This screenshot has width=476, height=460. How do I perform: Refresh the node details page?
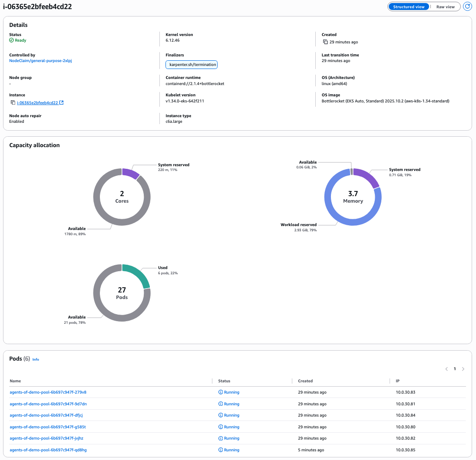point(467,6)
